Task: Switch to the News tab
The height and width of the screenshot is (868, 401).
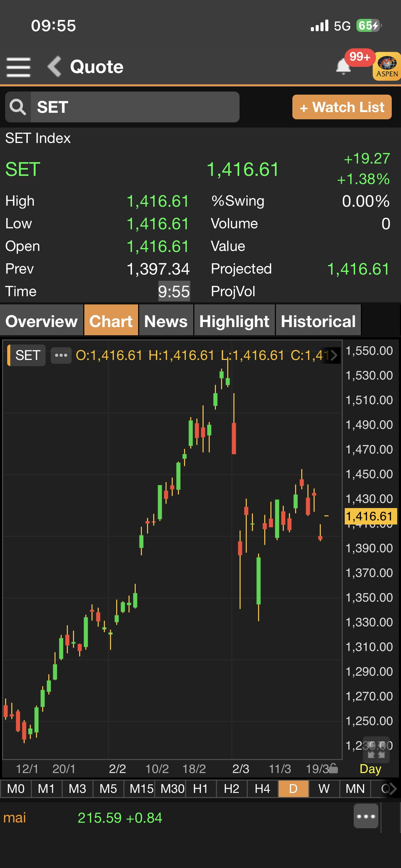Action: click(x=166, y=321)
